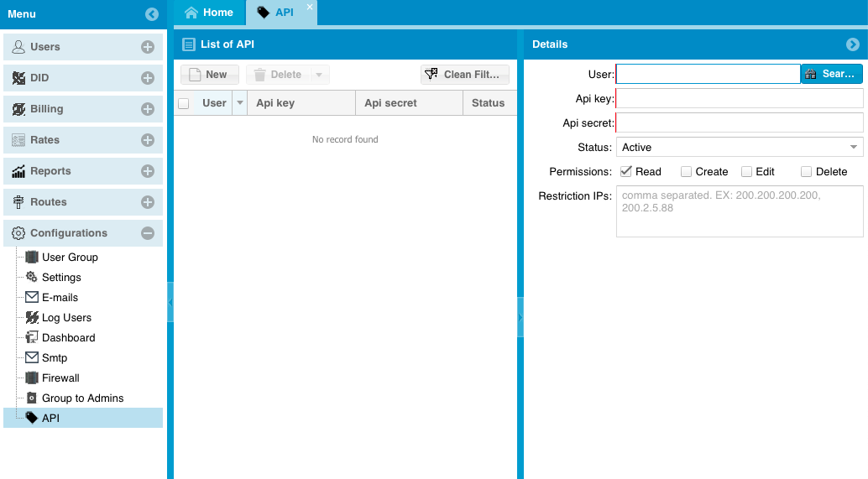868x479 pixels.
Task: Open the Status dropdown in Details
Action: coord(853,147)
